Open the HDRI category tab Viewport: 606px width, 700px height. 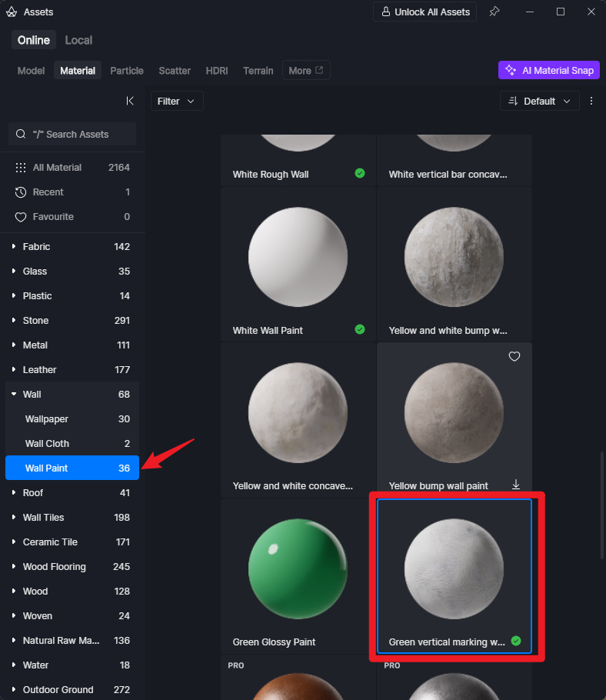[x=216, y=70]
